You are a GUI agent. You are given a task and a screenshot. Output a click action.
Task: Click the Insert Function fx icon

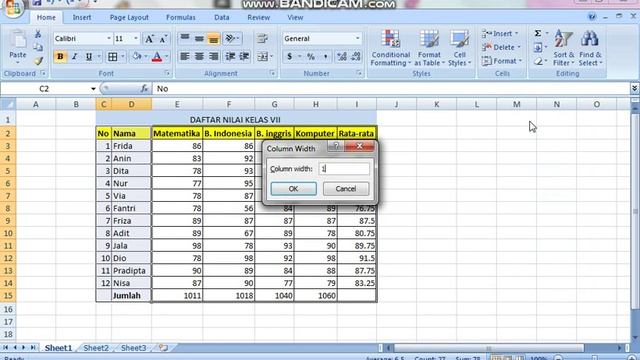click(x=144, y=89)
